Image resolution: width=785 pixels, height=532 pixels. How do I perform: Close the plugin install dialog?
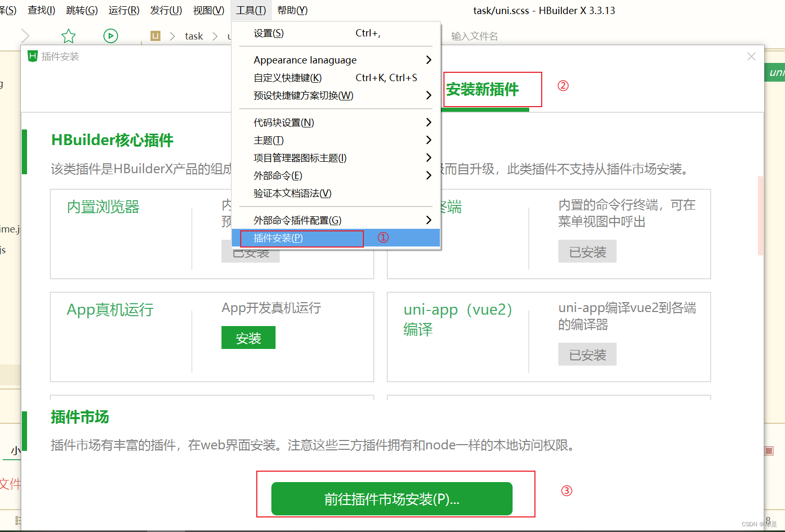point(751,56)
